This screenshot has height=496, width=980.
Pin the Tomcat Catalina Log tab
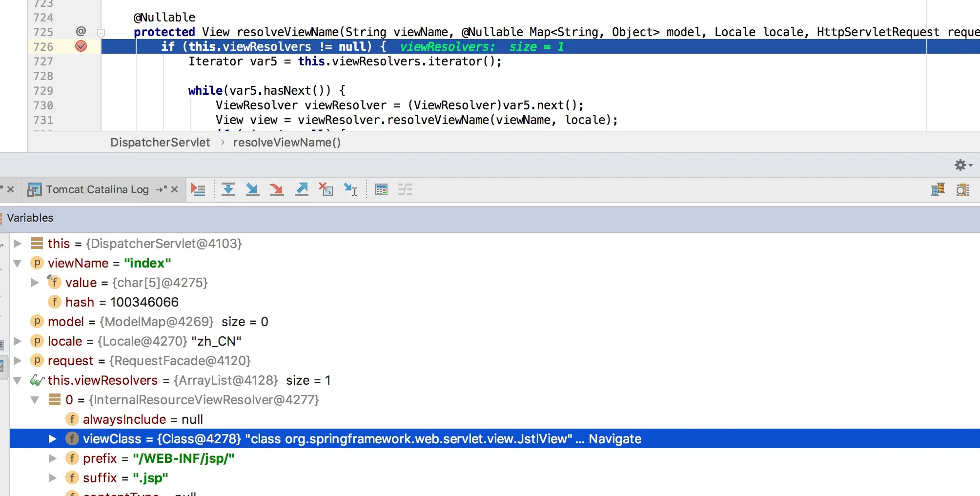pos(162,189)
